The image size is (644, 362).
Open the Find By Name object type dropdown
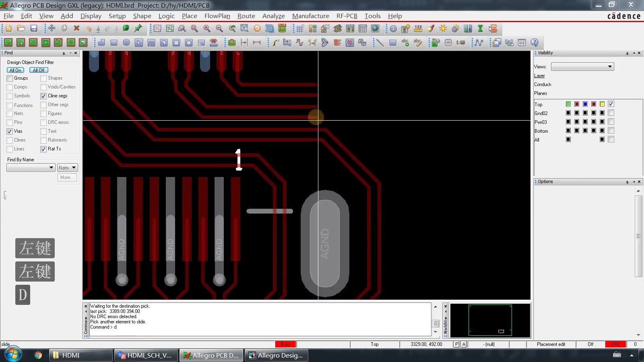[x=31, y=167]
